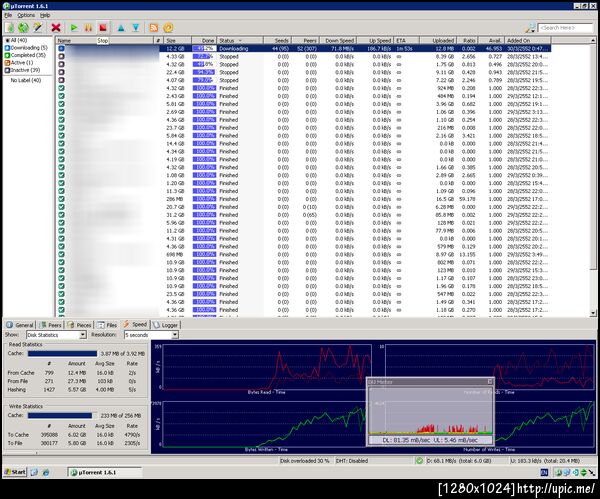Viewport: 600px width, 499px height.
Task: Sort by the Ratio column header
Action: click(x=466, y=40)
